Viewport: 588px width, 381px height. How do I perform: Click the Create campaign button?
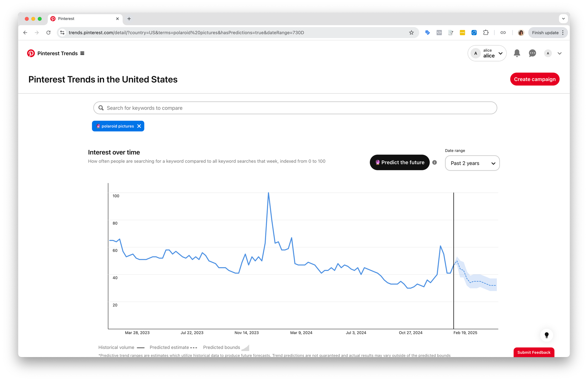534,79
